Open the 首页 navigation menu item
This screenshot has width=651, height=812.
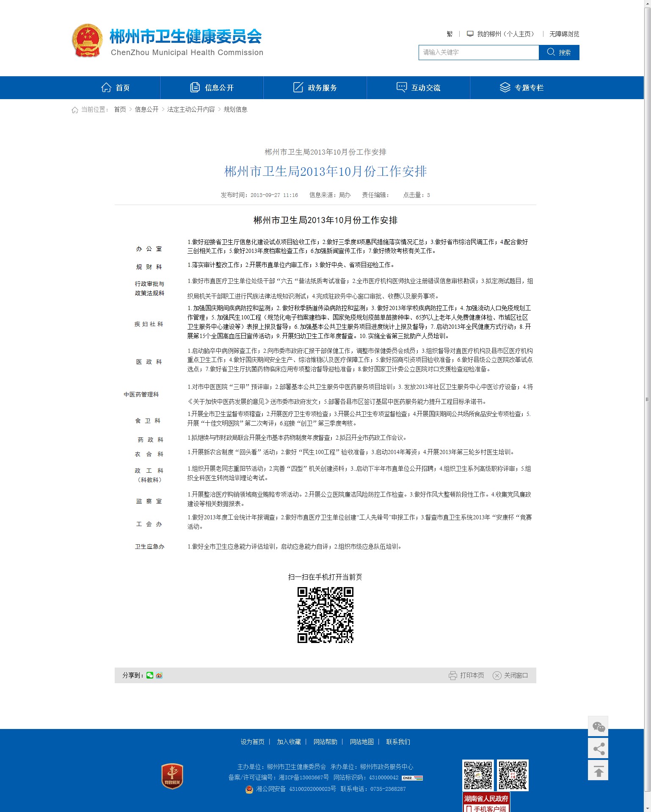116,88
